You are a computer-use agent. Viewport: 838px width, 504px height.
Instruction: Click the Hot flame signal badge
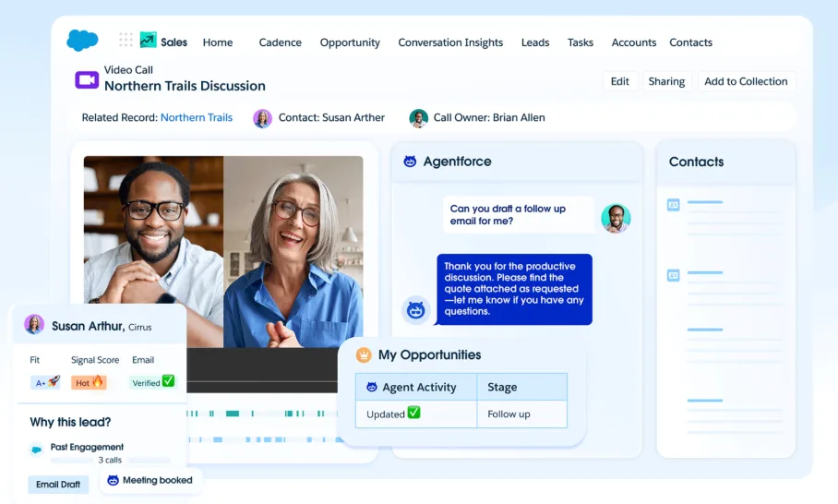click(x=89, y=382)
